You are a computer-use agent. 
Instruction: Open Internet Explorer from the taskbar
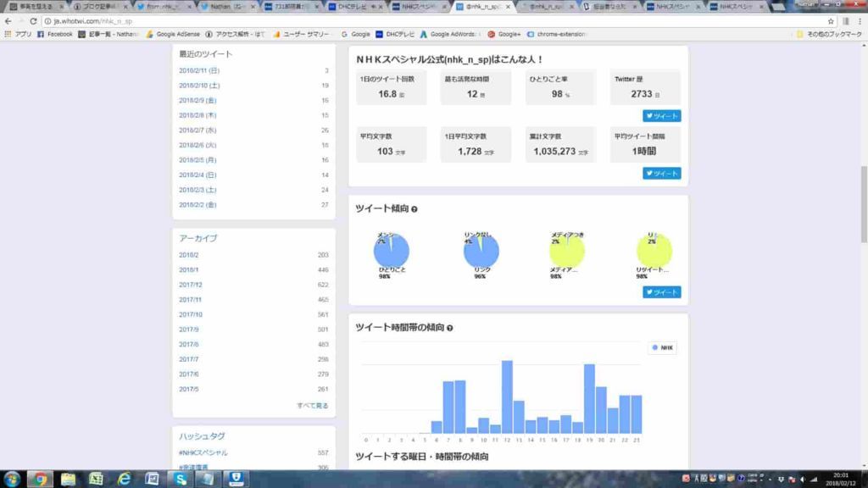click(124, 480)
